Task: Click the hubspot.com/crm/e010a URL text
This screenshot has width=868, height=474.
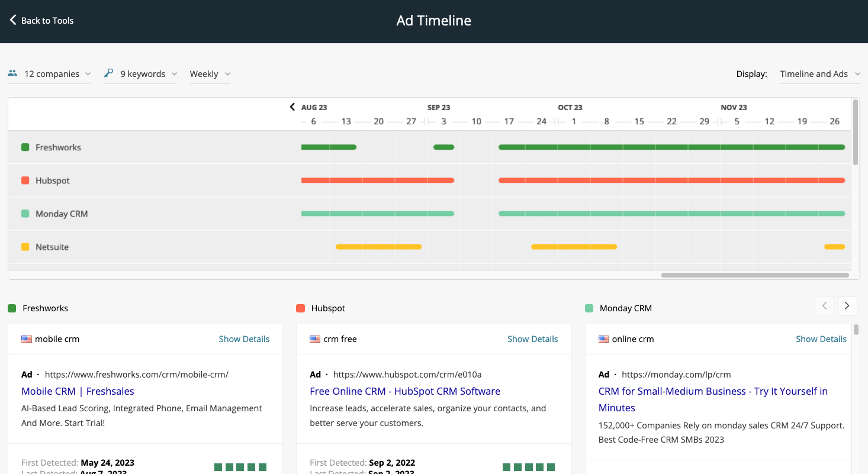Action: coord(407,375)
